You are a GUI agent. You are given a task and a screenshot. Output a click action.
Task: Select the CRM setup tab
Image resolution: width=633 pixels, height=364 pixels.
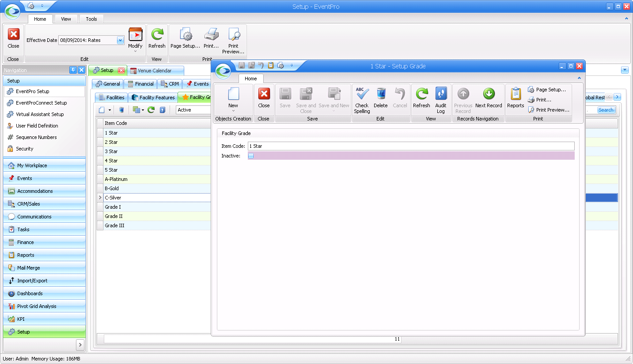coord(170,84)
